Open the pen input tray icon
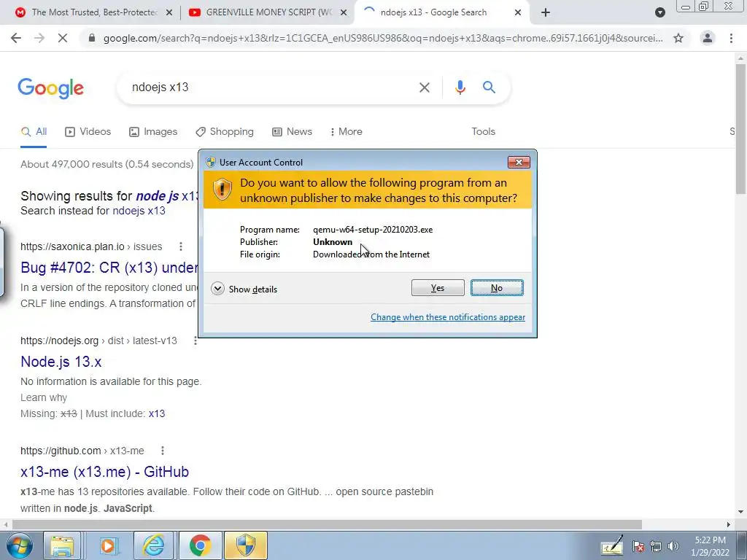747x560 pixels. click(x=612, y=545)
